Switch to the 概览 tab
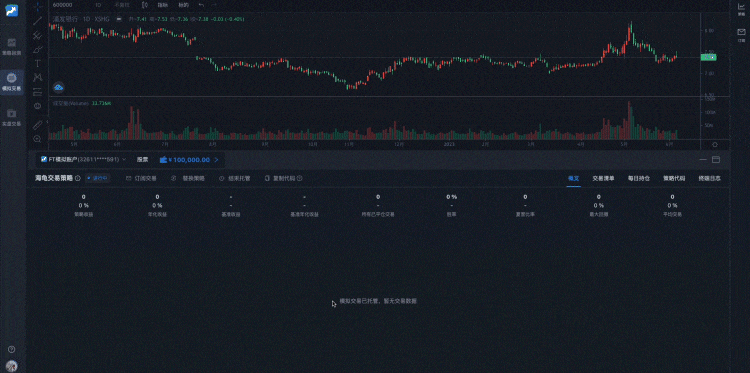 tap(574, 178)
